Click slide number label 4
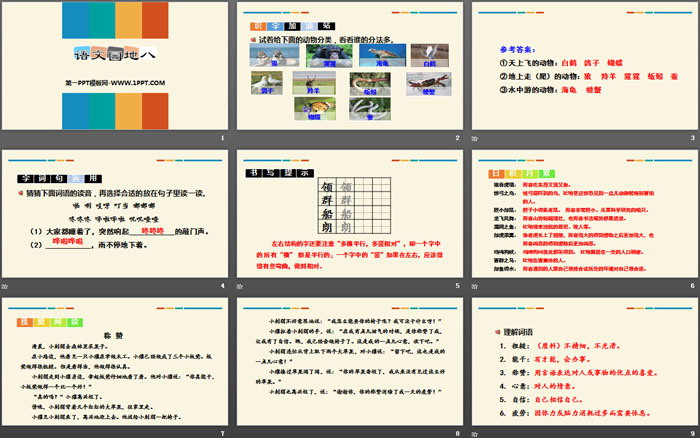 [223, 286]
